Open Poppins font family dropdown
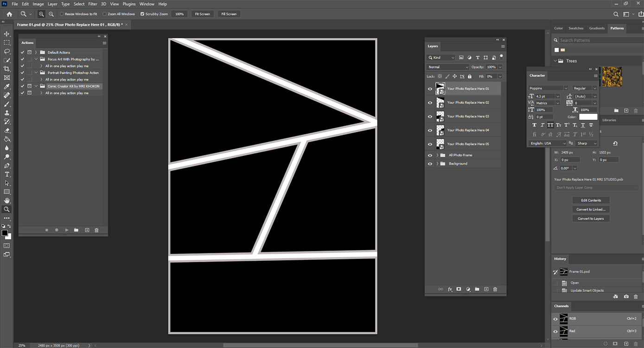The height and width of the screenshot is (348, 644). click(548, 88)
